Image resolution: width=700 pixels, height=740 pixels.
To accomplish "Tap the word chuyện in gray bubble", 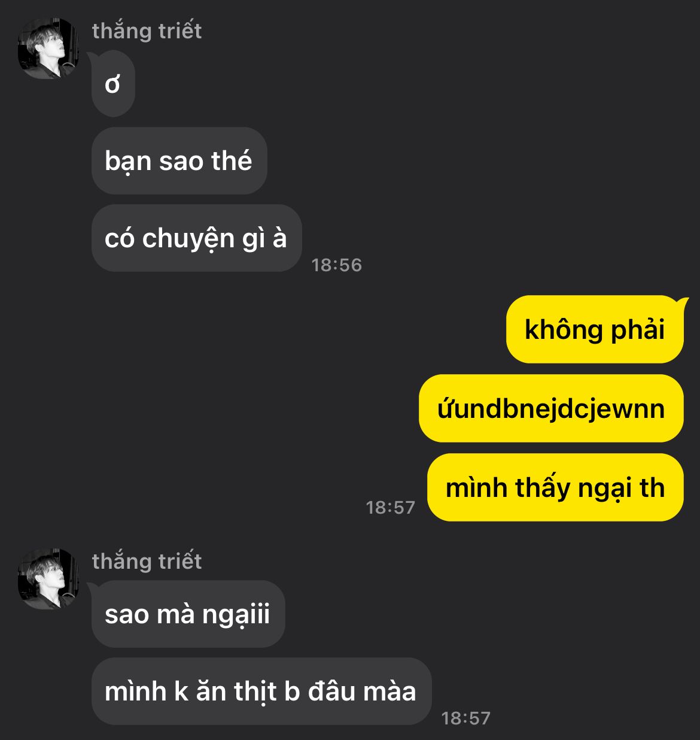I will [x=188, y=239].
